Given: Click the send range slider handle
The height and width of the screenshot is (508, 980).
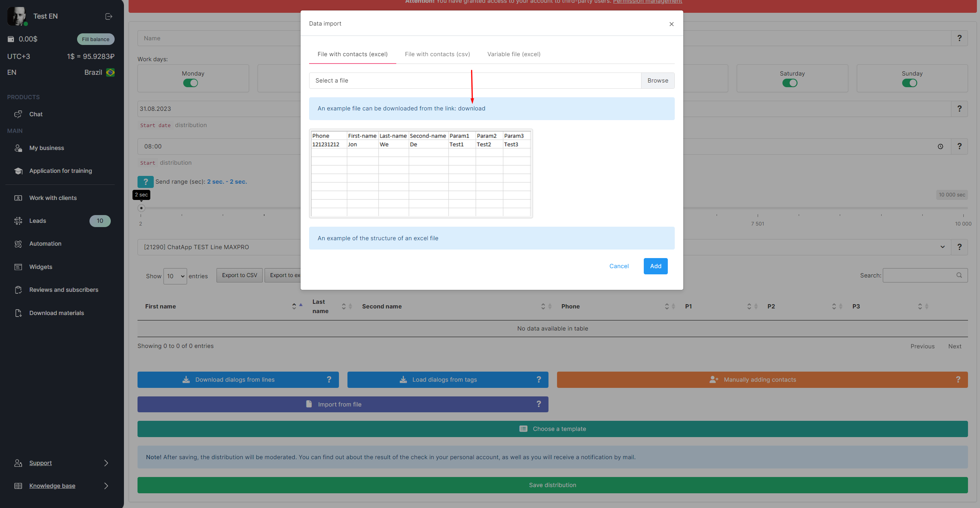Looking at the screenshot, I should click(141, 208).
